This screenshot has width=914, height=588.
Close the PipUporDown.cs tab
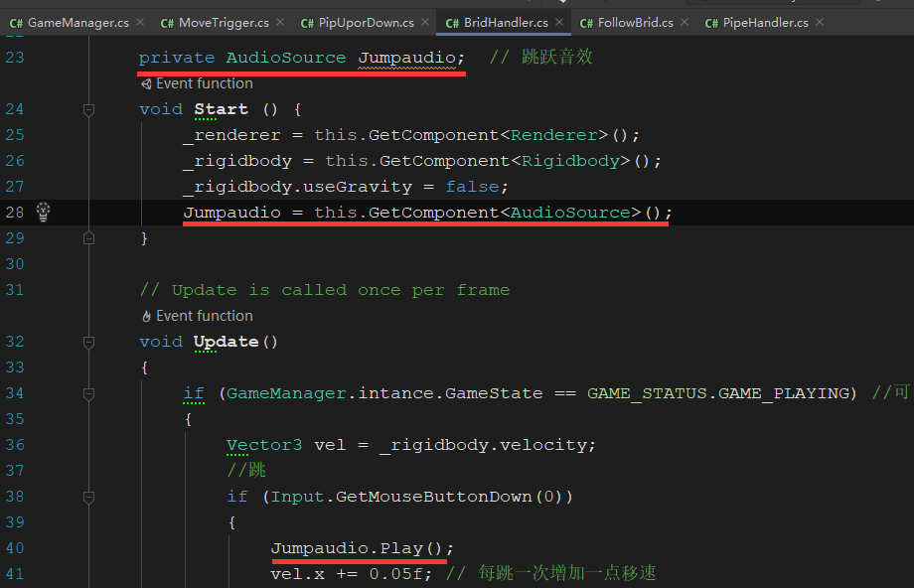pos(425,22)
